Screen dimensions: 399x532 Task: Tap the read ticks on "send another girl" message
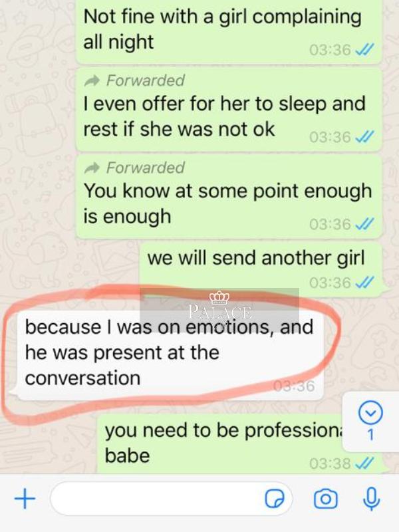pos(364,282)
